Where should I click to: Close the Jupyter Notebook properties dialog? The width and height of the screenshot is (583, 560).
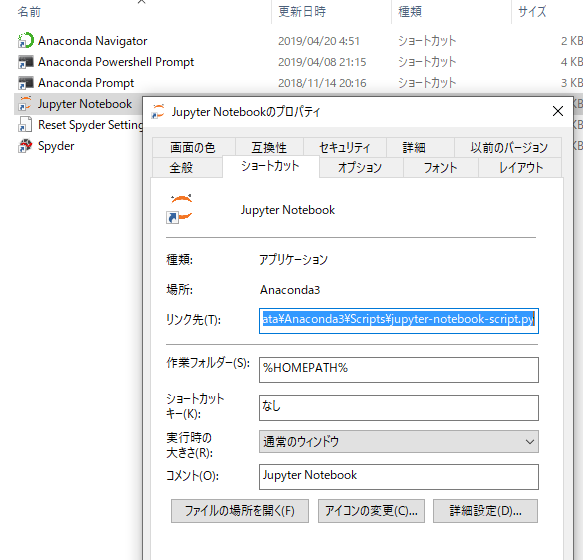(x=558, y=111)
